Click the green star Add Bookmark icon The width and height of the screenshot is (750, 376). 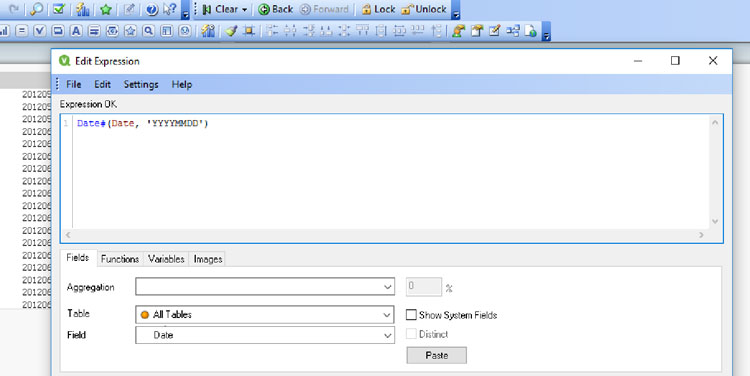point(106,9)
